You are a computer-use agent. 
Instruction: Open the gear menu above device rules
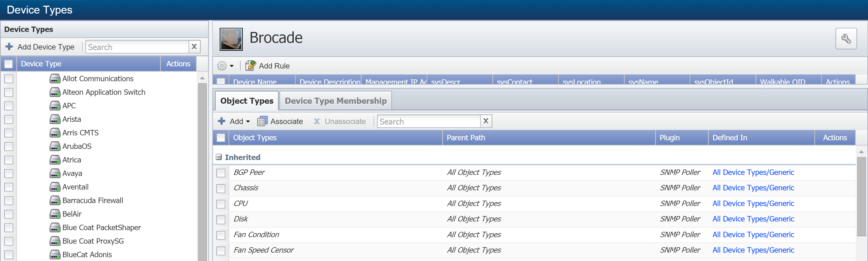click(x=225, y=66)
